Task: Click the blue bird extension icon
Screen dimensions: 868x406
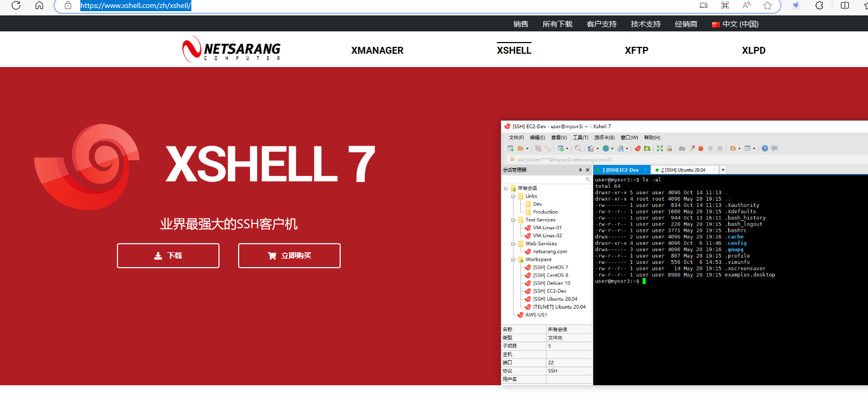Action: (x=796, y=5)
